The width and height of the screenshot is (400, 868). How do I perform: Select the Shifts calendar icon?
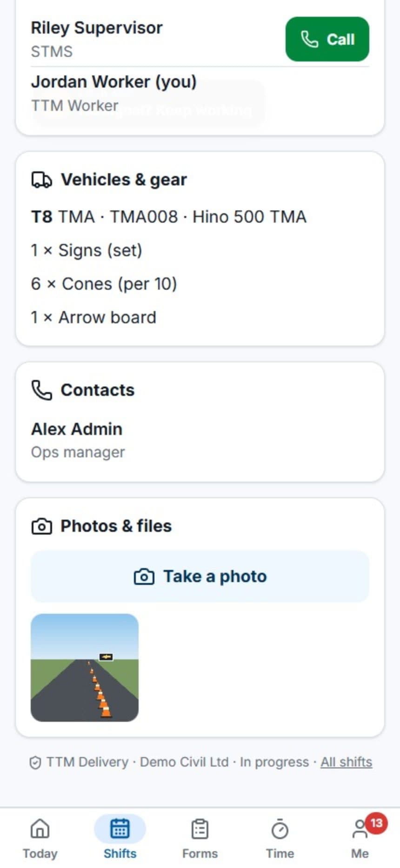[120, 829]
